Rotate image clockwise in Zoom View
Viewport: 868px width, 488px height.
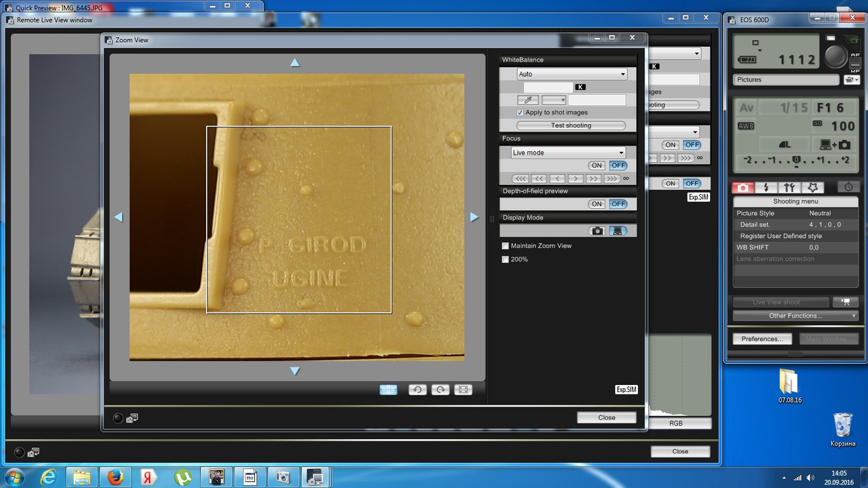pyautogui.click(x=440, y=389)
